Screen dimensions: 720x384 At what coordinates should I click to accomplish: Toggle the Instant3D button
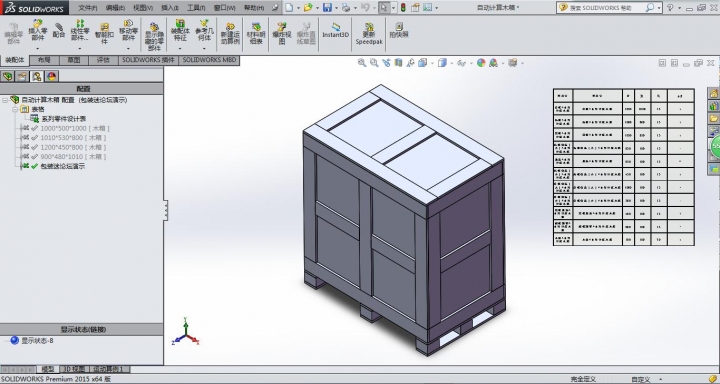pos(335,30)
